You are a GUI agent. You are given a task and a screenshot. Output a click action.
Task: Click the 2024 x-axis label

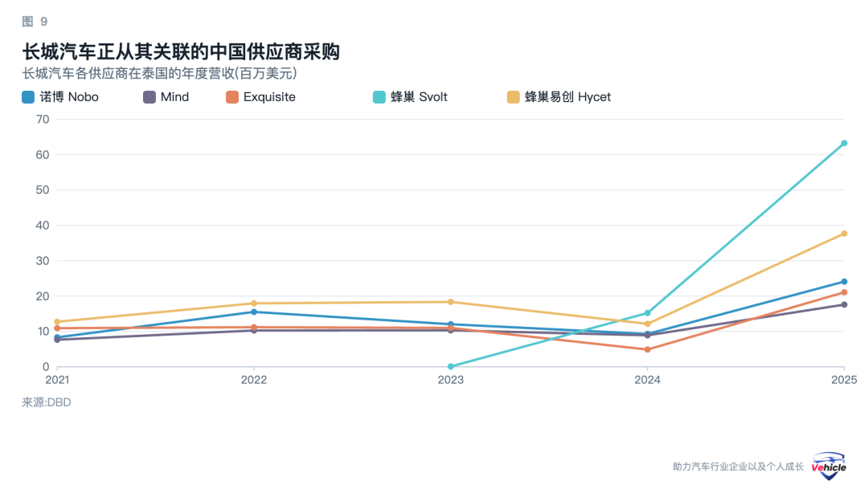[648, 380]
